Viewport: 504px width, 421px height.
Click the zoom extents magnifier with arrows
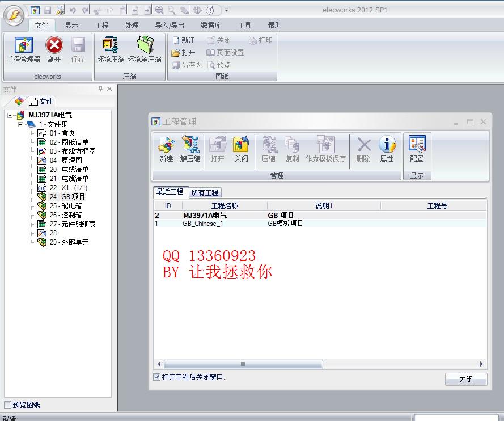point(159,10)
